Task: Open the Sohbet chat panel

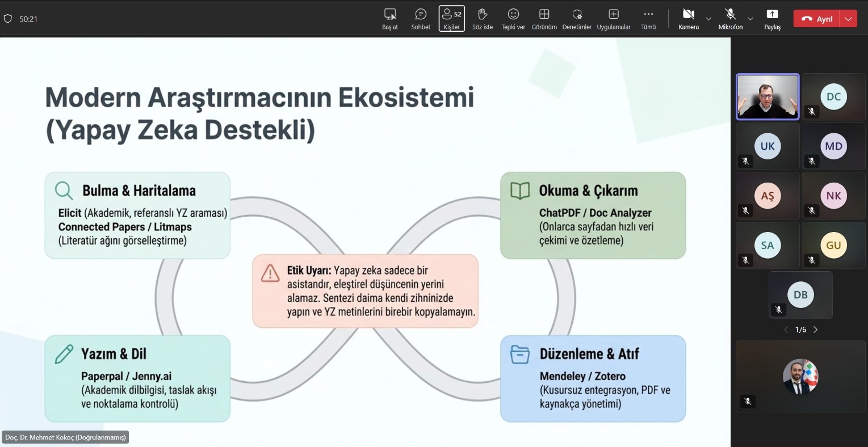Action: click(x=421, y=18)
